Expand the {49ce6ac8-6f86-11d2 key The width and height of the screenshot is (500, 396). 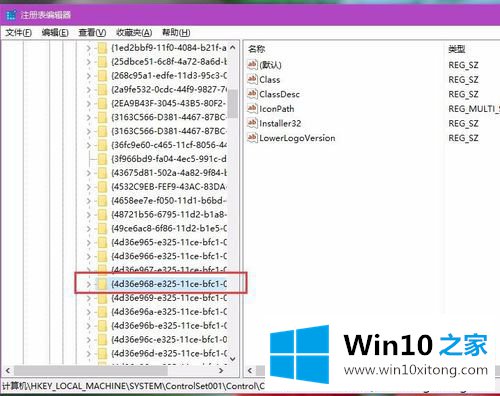pos(88,228)
